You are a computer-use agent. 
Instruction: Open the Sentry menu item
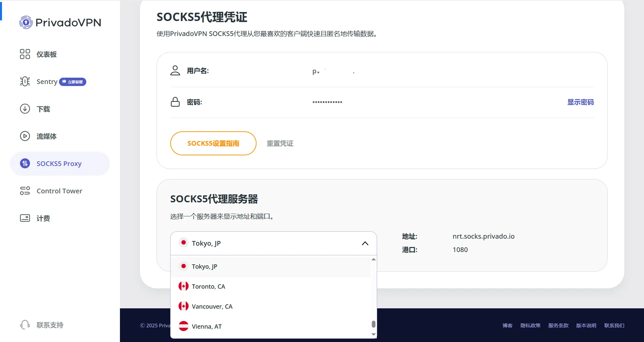60,81
